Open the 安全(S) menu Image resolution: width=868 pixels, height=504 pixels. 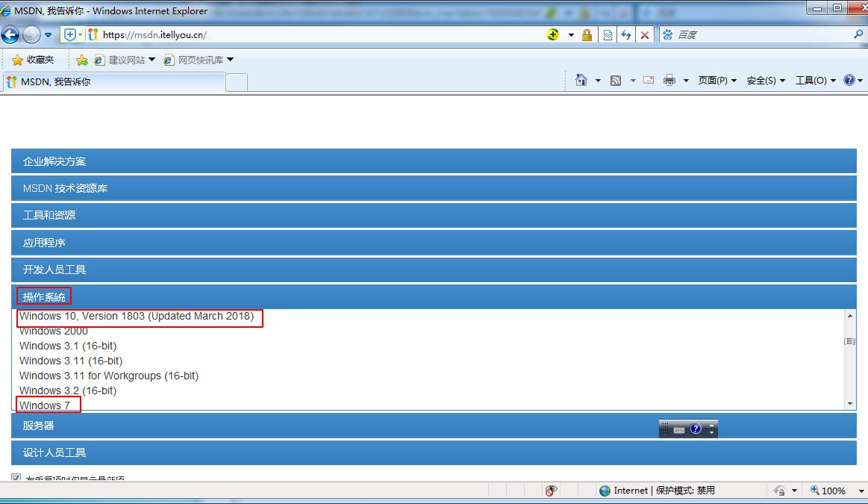click(x=766, y=81)
